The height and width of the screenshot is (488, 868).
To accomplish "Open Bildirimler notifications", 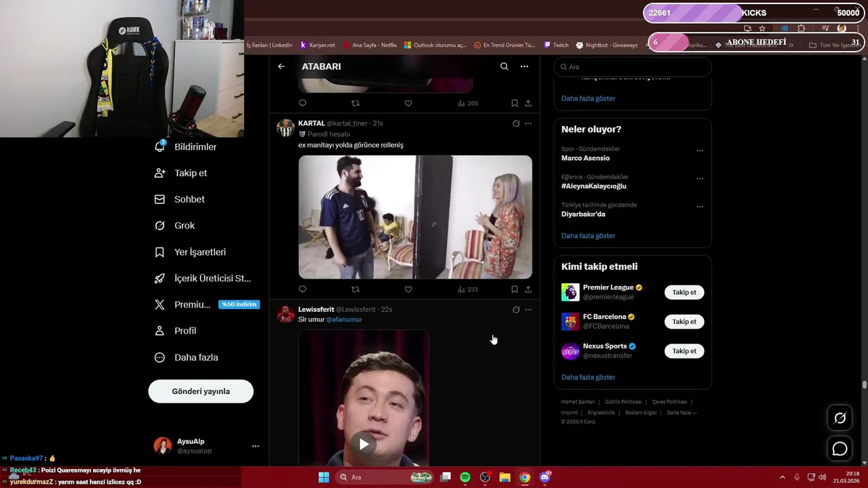I will [x=186, y=146].
